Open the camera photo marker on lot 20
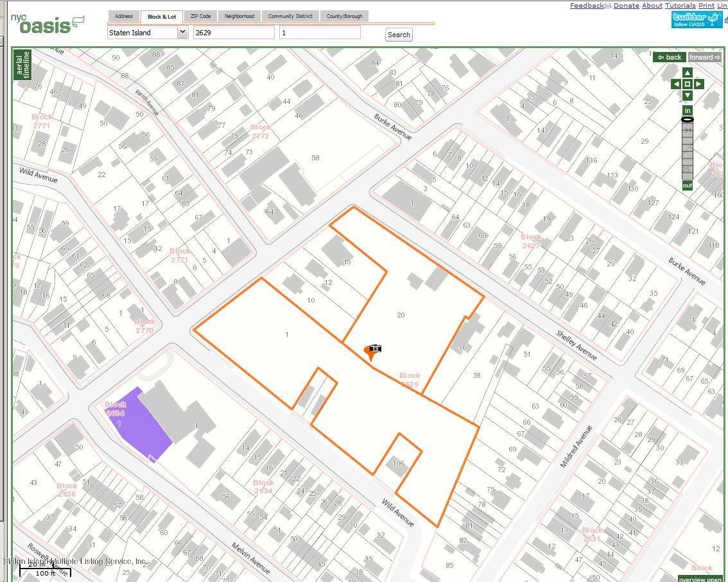This screenshot has height=582, width=728. point(376,348)
